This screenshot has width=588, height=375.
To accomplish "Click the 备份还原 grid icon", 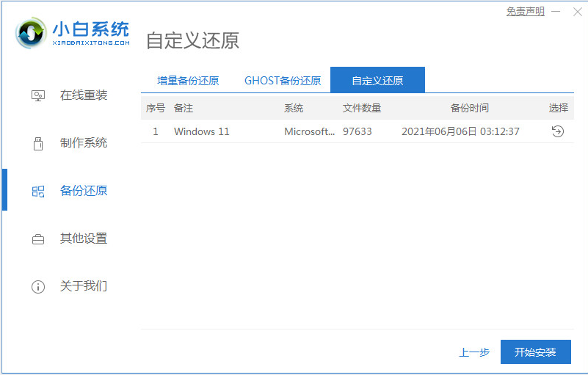I will (x=38, y=192).
